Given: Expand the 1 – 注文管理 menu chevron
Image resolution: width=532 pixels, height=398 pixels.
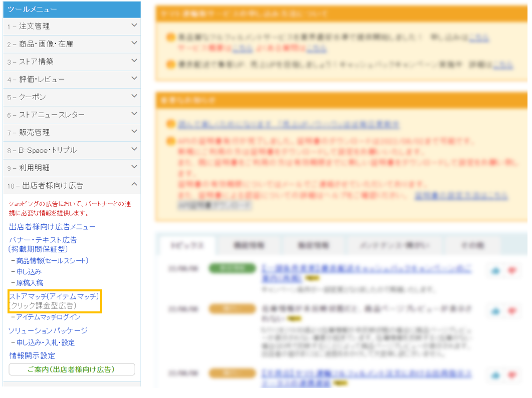Looking at the screenshot, I should click(x=134, y=25).
